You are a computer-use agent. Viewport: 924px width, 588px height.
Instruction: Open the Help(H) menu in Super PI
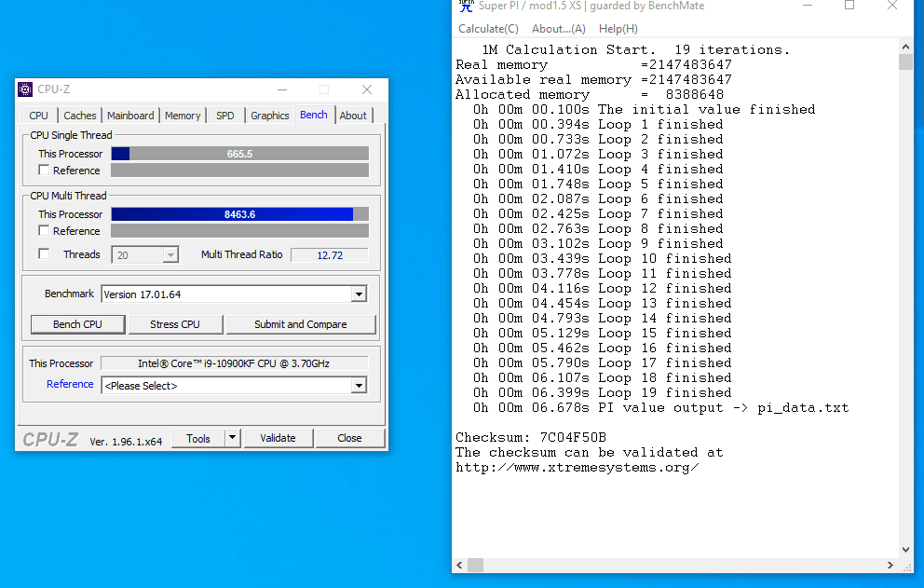coord(618,29)
